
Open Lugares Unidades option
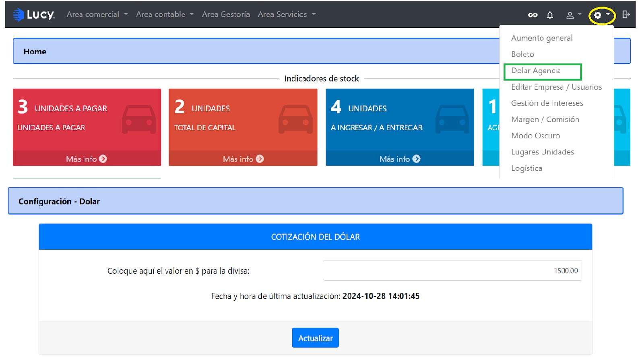(543, 152)
